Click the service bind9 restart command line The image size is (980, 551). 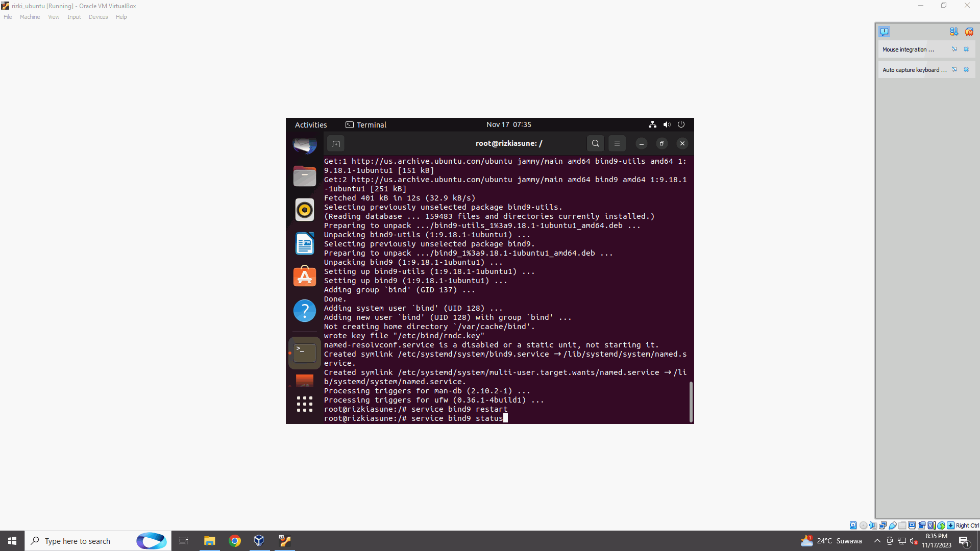click(x=416, y=409)
